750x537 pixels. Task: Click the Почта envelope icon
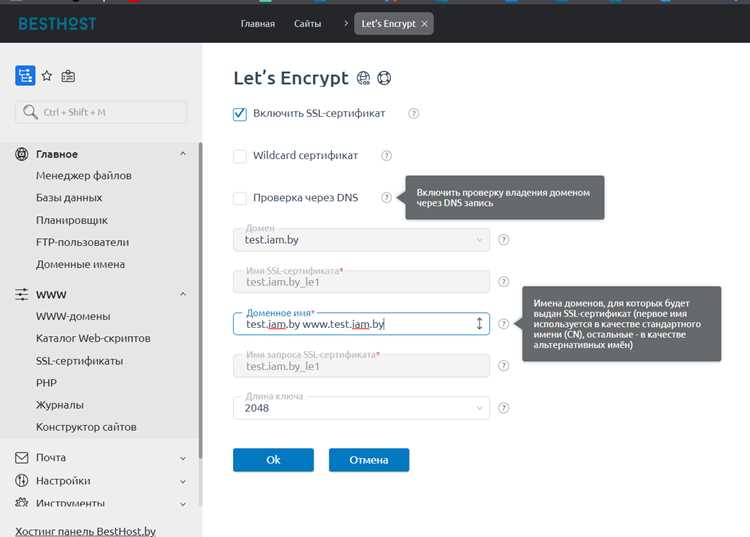(22, 458)
